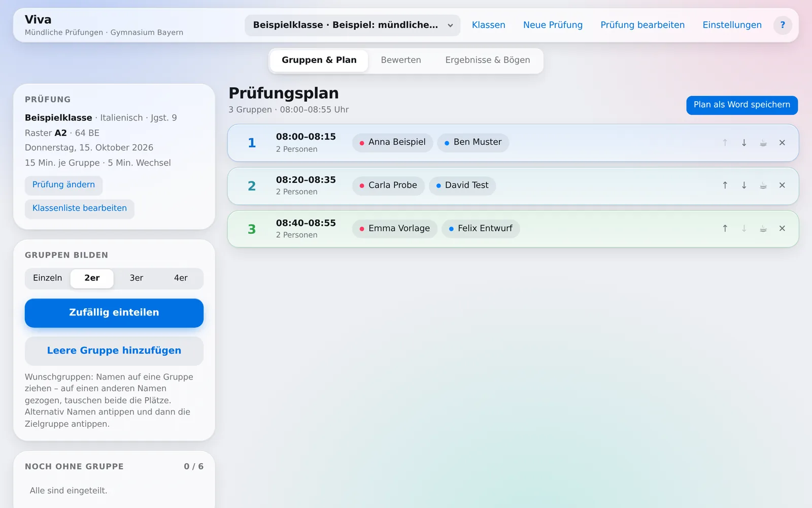The height and width of the screenshot is (508, 812).
Task: Open help via the question mark button
Action: [x=783, y=25]
